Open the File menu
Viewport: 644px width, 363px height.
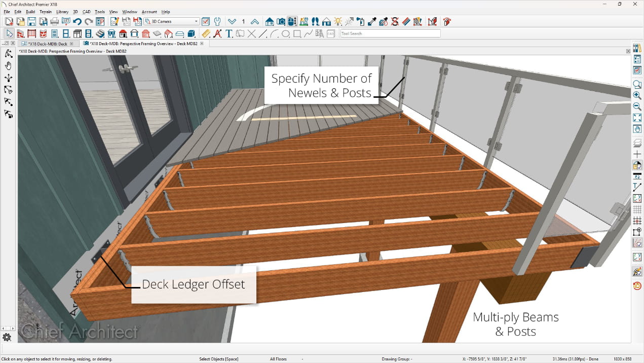tap(7, 12)
